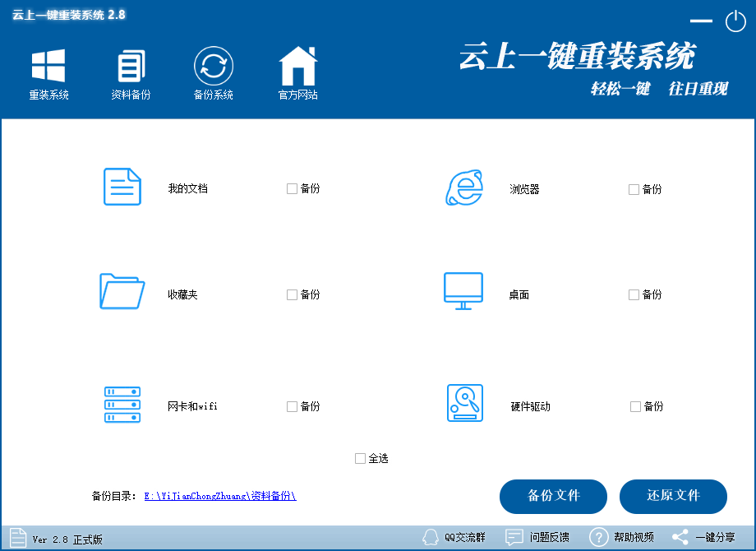Open the QQ交流群 chat icon
The image size is (756, 551).
[x=431, y=536]
